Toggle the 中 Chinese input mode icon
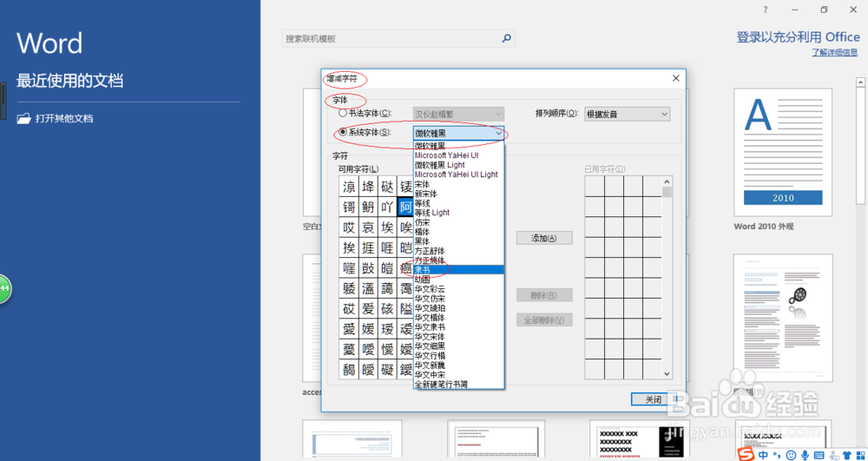 click(x=764, y=455)
